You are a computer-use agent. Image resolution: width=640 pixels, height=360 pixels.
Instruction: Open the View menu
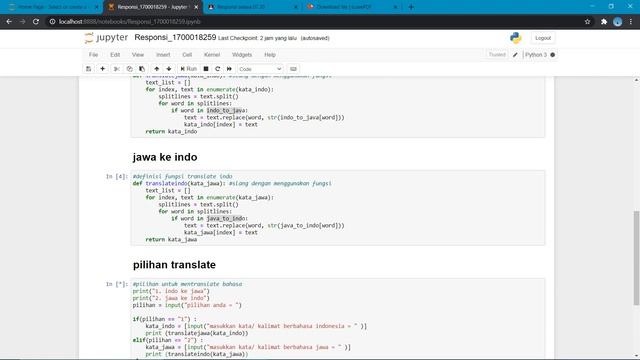pyautogui.click(x=138, y=55)
